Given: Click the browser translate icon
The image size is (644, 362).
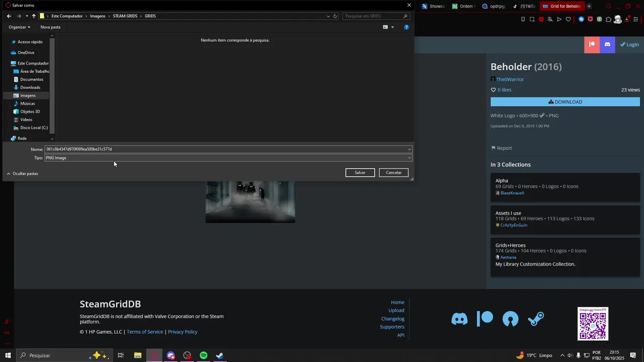Looking at the screenshot, I should (x=550, y=20).
